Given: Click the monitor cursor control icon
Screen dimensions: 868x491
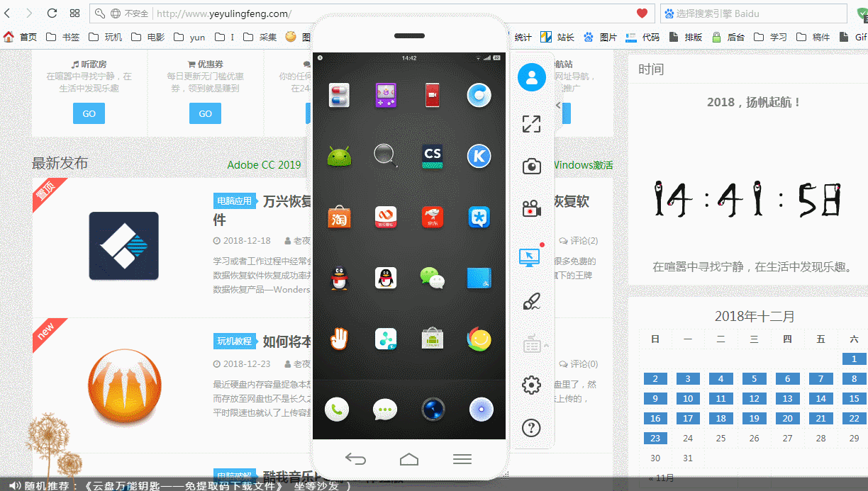Looking at the screenshot, I should click(x=530, y=257).
